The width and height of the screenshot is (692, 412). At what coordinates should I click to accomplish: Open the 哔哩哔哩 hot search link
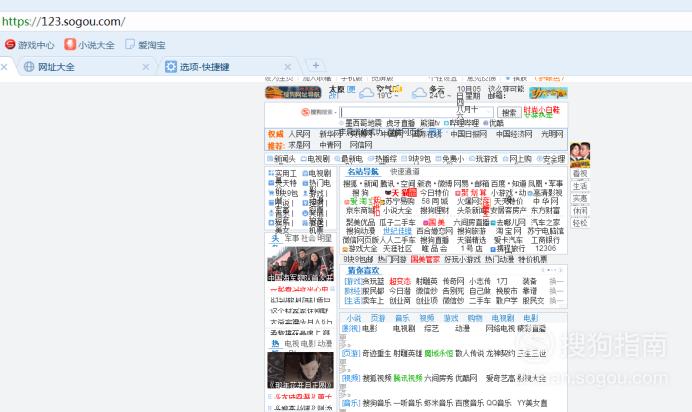tap(461, 123)
